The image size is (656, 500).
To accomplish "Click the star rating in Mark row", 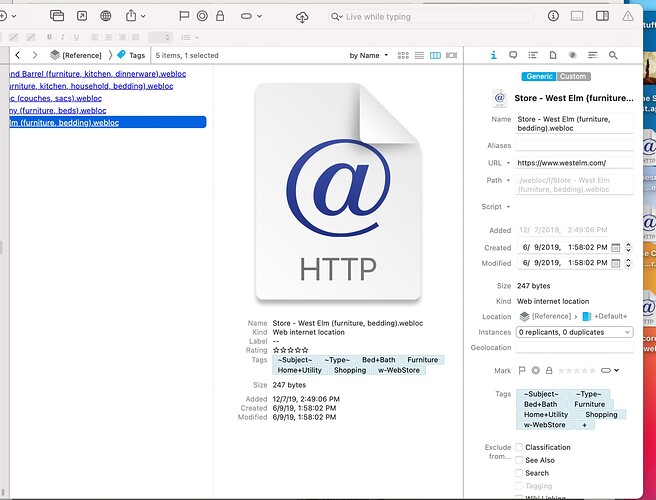I will pos(577,370).
